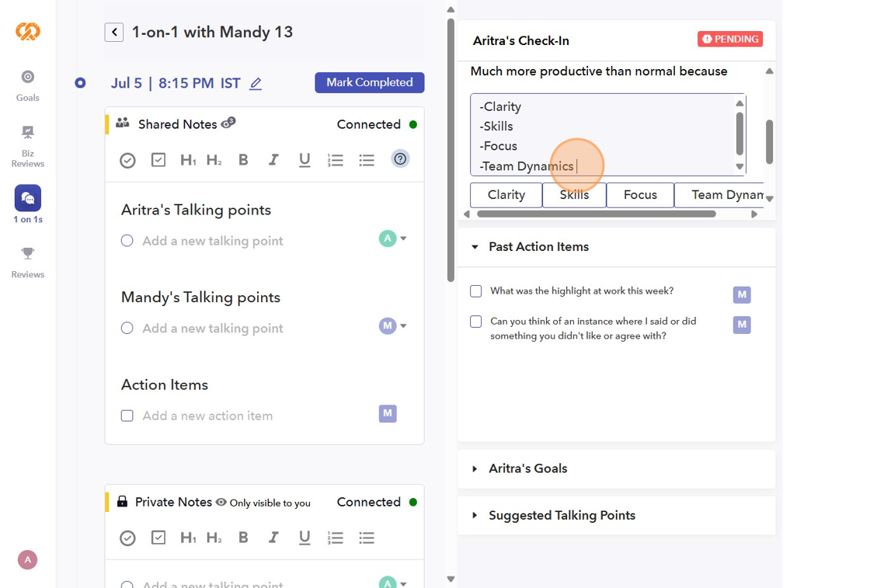Insert action item checkbox in Shared Notes toolbar
This screenshot has height=588, width=870.
coord(158,160)
